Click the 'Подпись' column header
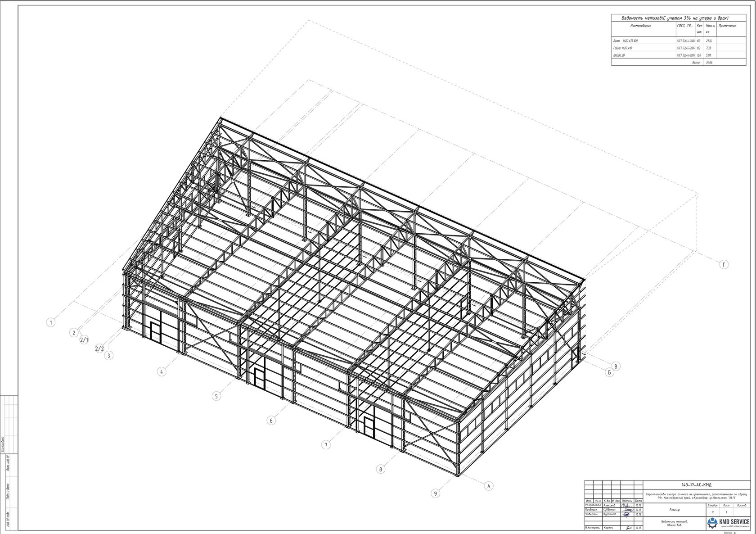The image size is (756, 534). pyautogui.click(x=626, y=501)
